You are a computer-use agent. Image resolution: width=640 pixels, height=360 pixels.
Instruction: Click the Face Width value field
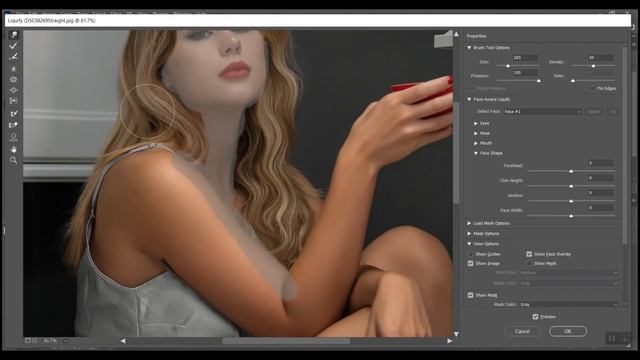tap(600, 208)
